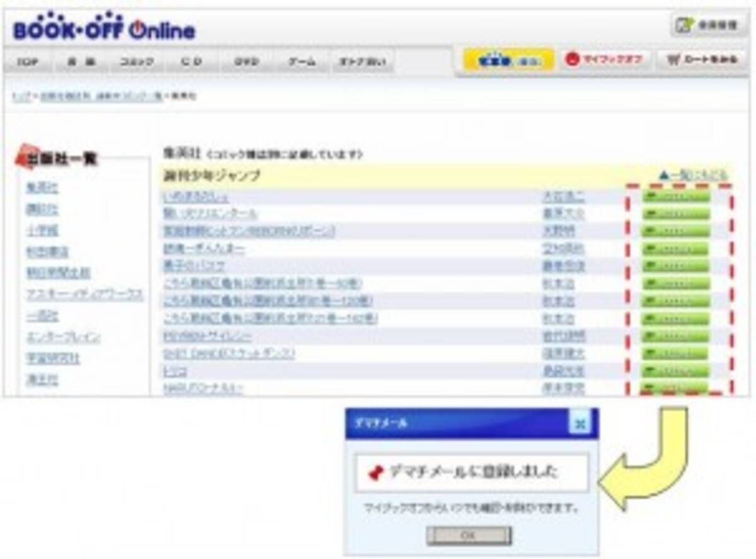The height and width of the screenshot is (559, 756).
Task: Select 朝日新聞出版 in the publisher list
Action: (59, 273)
